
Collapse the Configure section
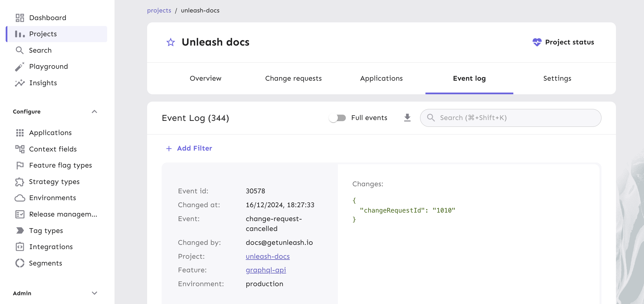[x=95, y=112]
